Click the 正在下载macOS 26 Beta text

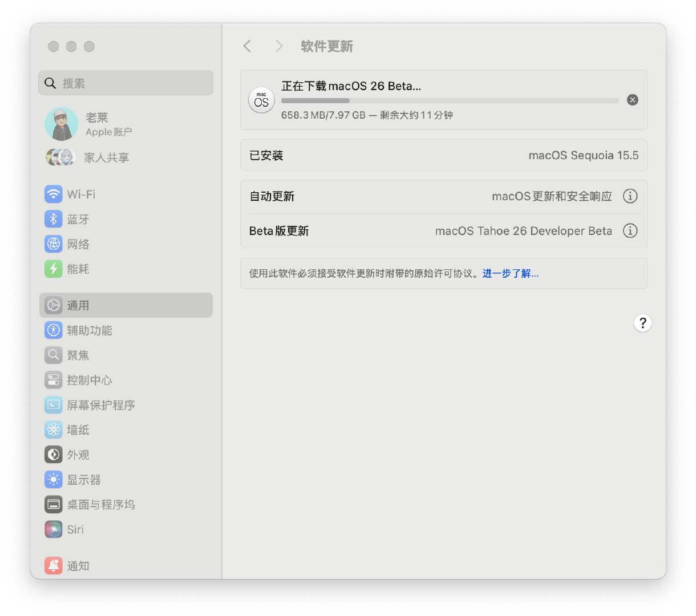click(x=351, y=86)
